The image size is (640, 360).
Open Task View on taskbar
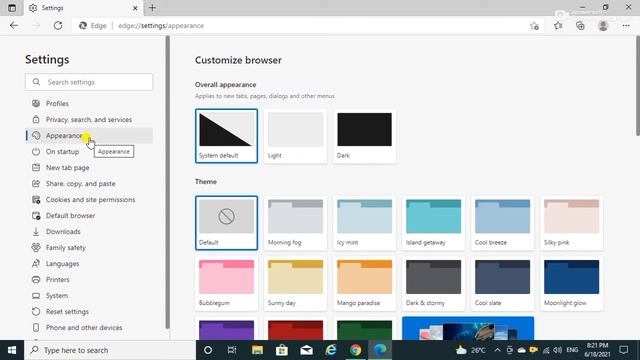coord(232,350)
